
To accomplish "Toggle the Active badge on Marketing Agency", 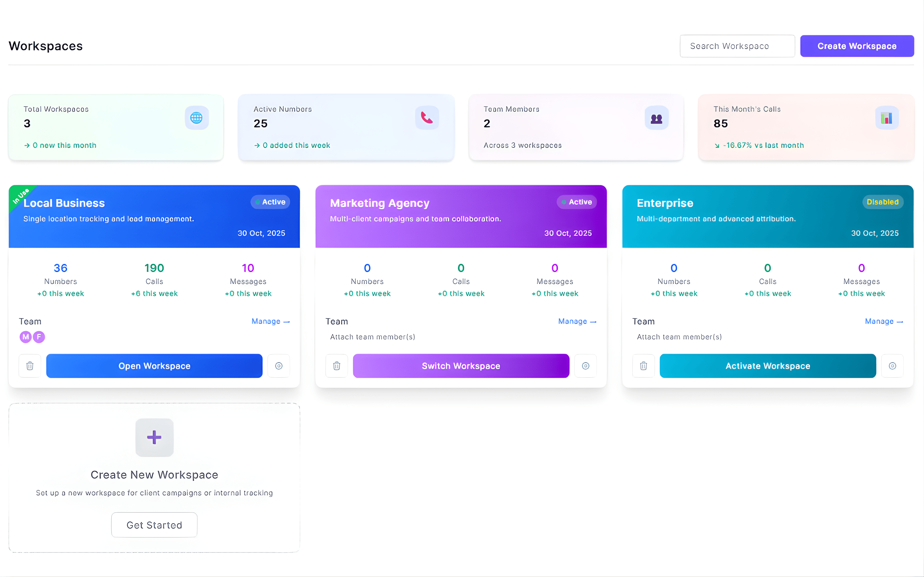I will [577, 202].
